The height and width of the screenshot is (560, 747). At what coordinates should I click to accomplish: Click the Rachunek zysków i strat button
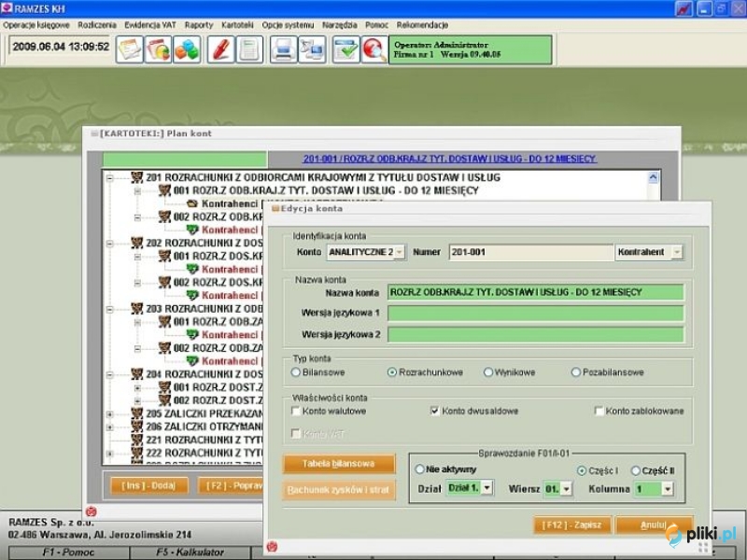click(x=339, y=490)
